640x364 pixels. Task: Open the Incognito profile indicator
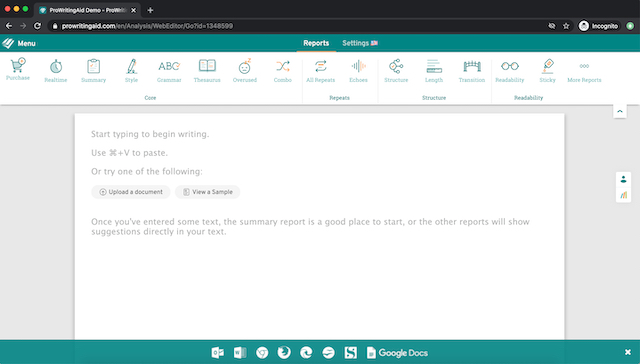coord(598,26)
